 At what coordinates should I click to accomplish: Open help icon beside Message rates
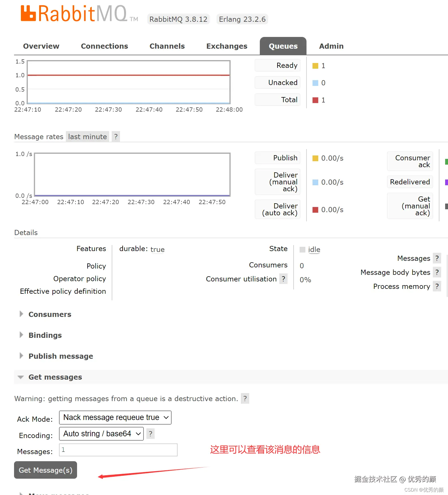click(116, 137)
